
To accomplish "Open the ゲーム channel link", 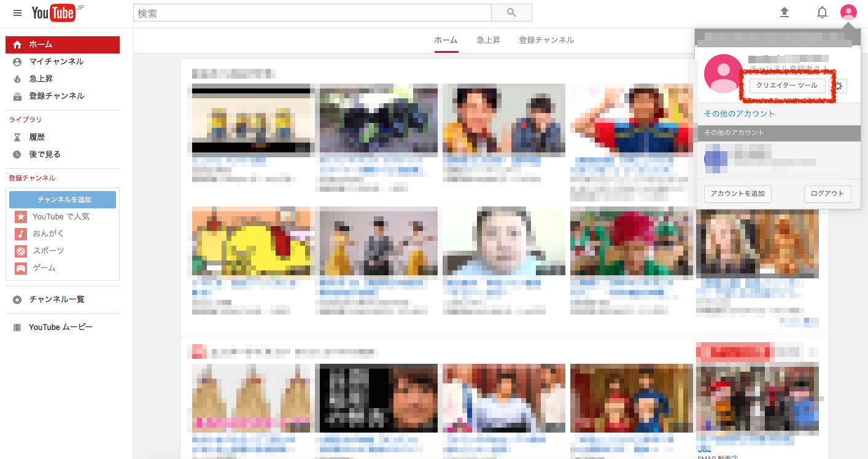I will pyautogui.click(x=44, y=269).
